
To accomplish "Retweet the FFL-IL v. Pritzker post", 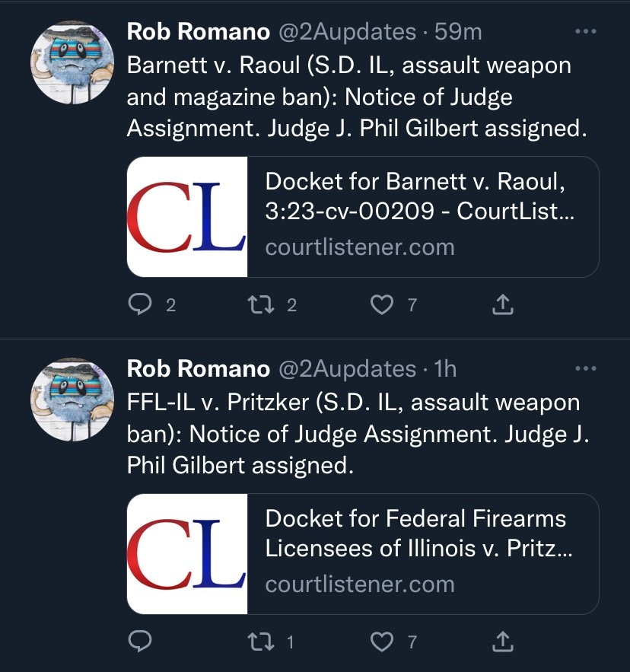I will pyautogui.click(x=262, y=642).
